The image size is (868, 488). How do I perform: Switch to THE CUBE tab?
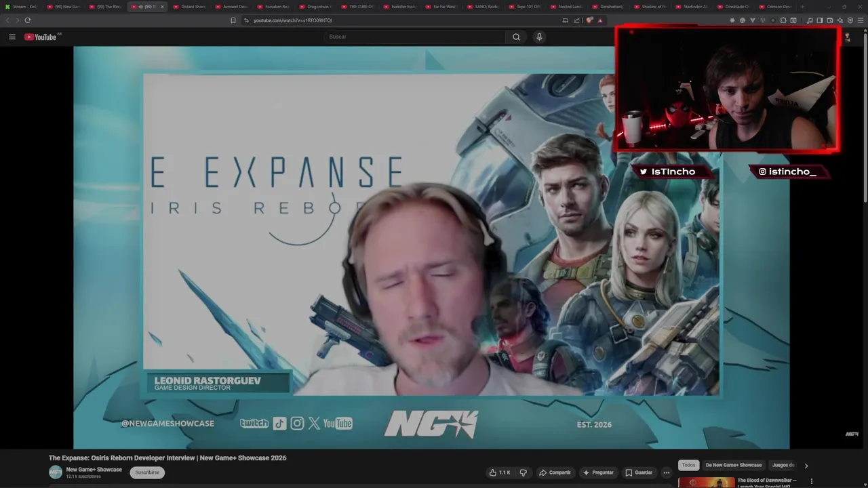pyautogui.click(x=358, y=7)
